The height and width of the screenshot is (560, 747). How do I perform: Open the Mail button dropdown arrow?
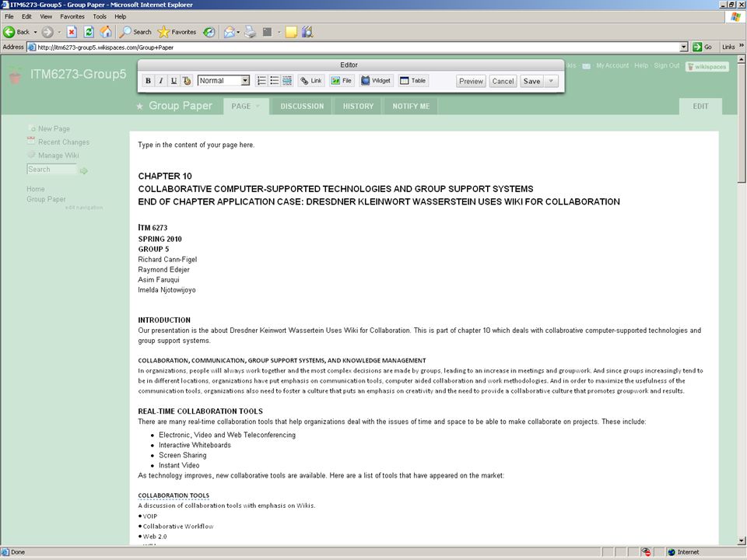tap(238, 32)
